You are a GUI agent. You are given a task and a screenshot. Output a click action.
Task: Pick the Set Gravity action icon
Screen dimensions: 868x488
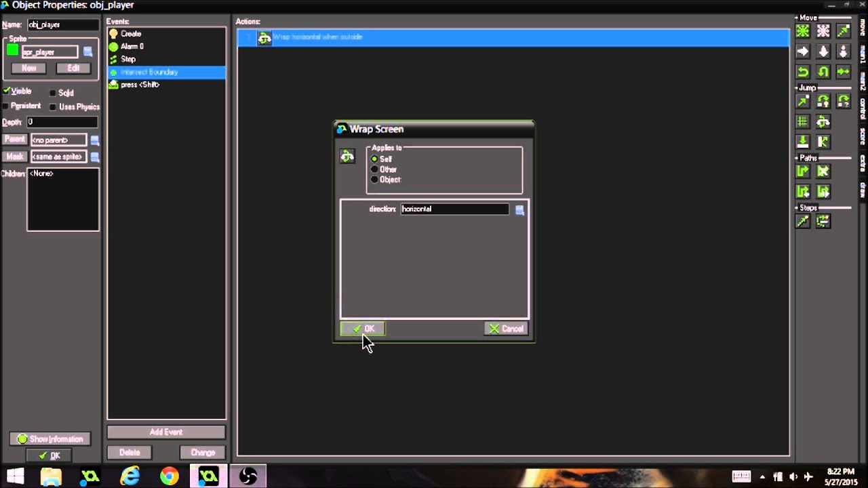coord(844,52)
